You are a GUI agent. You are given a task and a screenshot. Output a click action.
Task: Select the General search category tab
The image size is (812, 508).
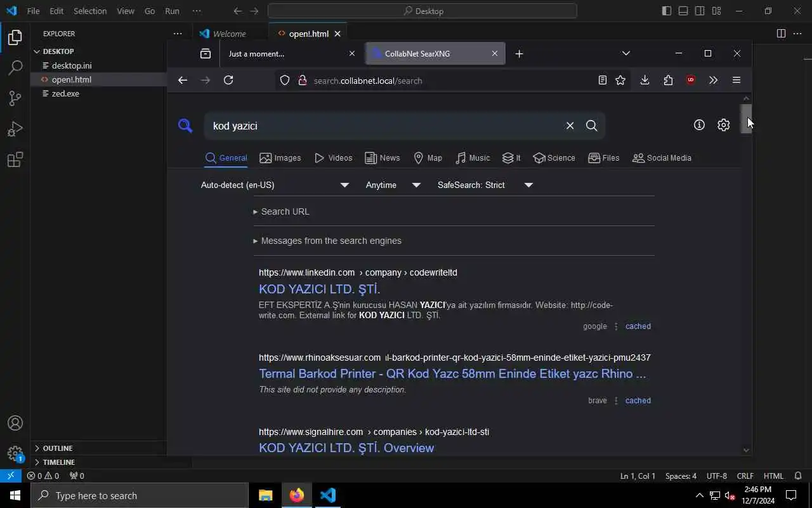(226, 158)
